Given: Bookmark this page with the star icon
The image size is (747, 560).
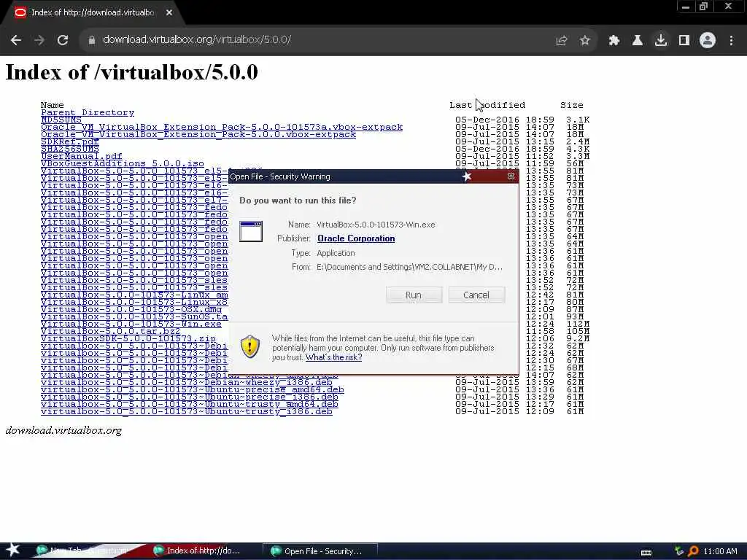Looking at the screenshot, I should pos(584,41).
